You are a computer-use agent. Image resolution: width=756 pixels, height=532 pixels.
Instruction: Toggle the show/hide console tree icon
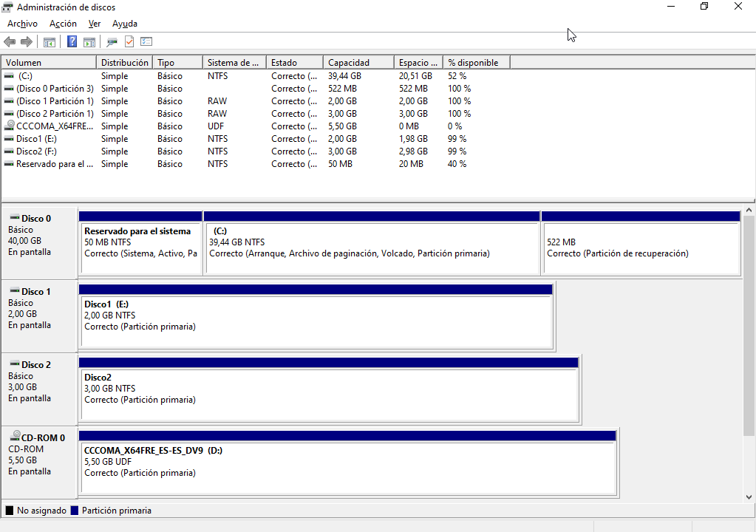click(x=50, y=42)
